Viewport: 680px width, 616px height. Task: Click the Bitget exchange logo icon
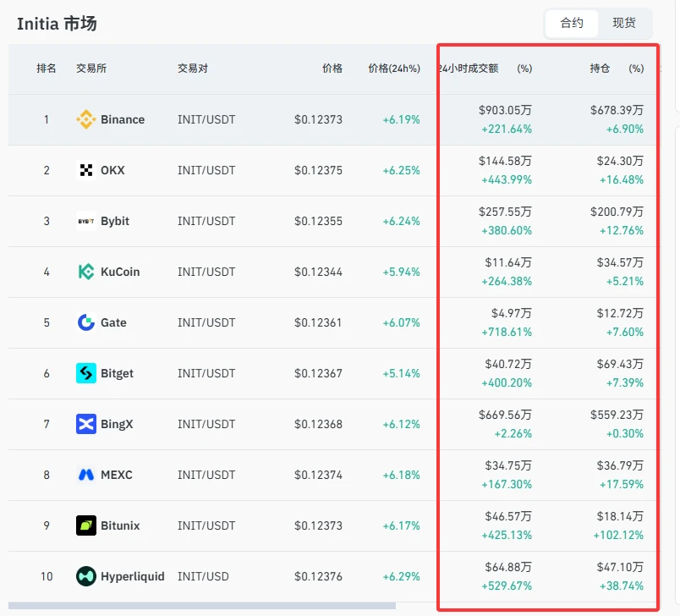tap(86, 373)
